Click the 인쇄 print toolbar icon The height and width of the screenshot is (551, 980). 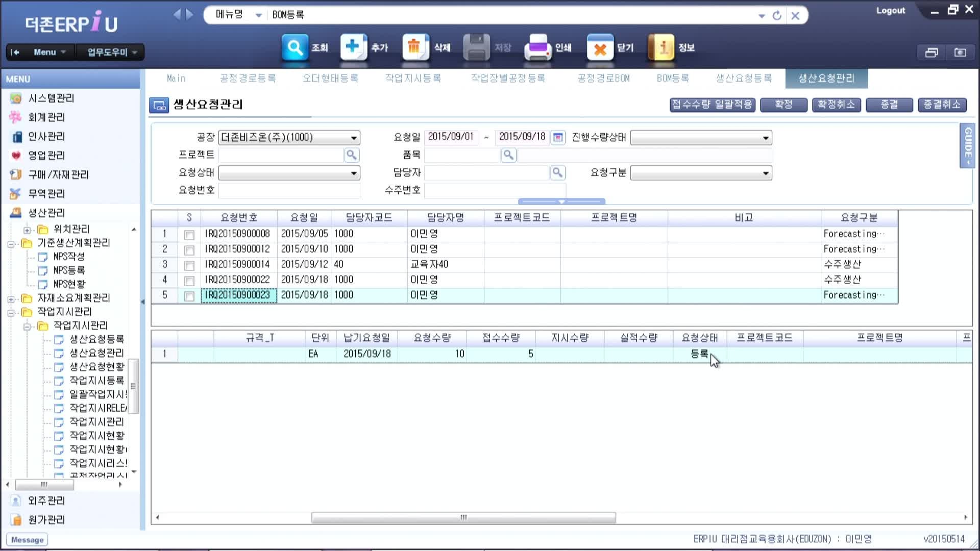pyautogui.click(x=538, y=48)
